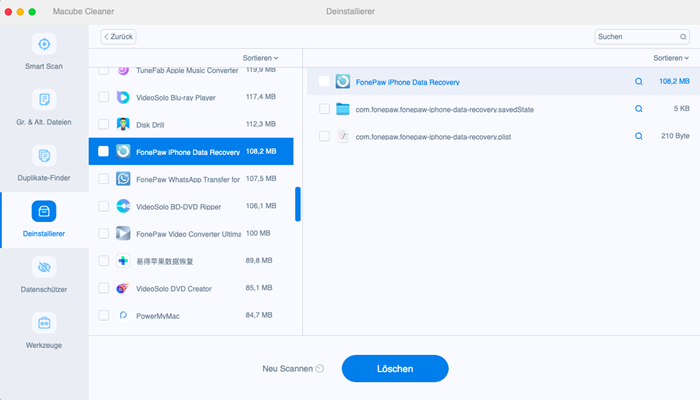Focus the Suchen search field
This screenshot has width=700, height=401.
point(642,37)
